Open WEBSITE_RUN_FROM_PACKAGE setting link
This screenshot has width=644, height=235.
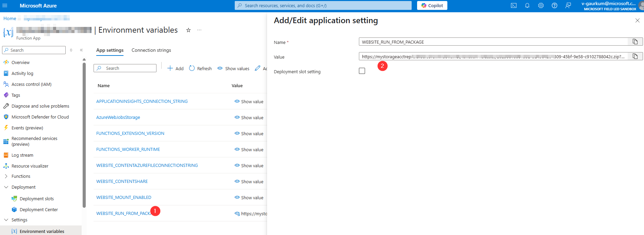[x=123, y=213]
